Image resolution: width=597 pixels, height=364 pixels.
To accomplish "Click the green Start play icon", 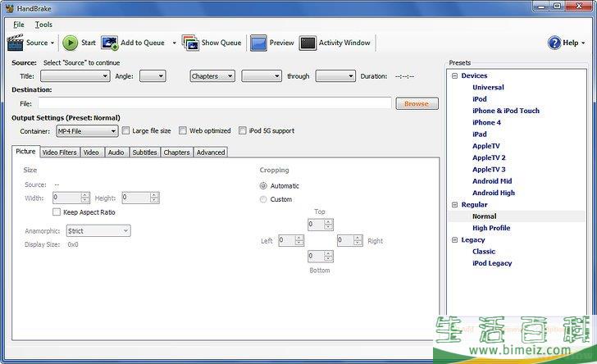I will point(70,43).
